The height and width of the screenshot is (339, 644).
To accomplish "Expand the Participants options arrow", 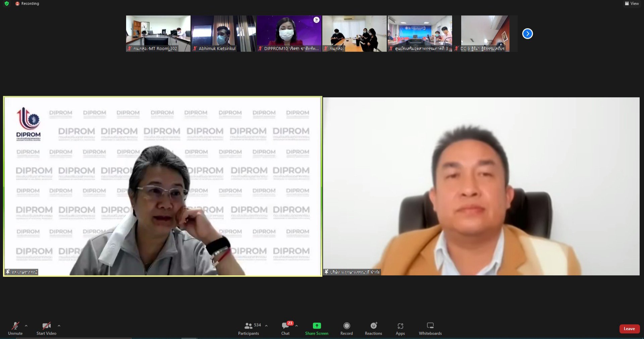I will [x=266, y=326].
